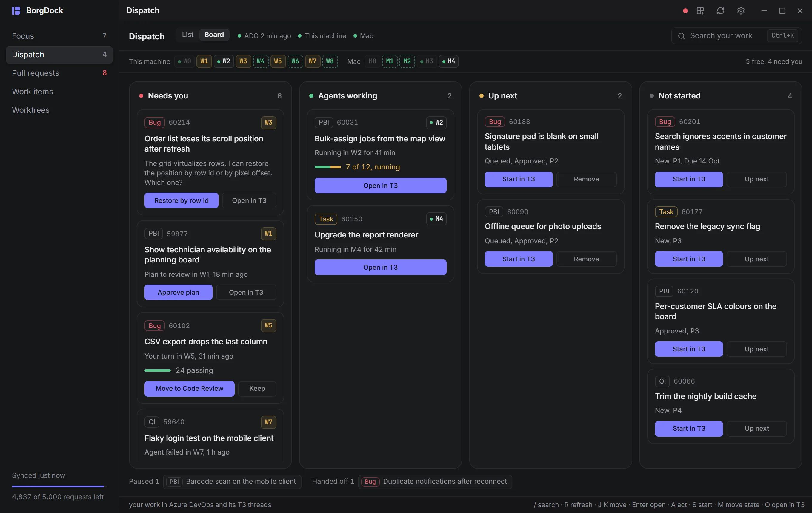
Task: Click the M4 badge on card 60150
Action: tap(436, 219)
